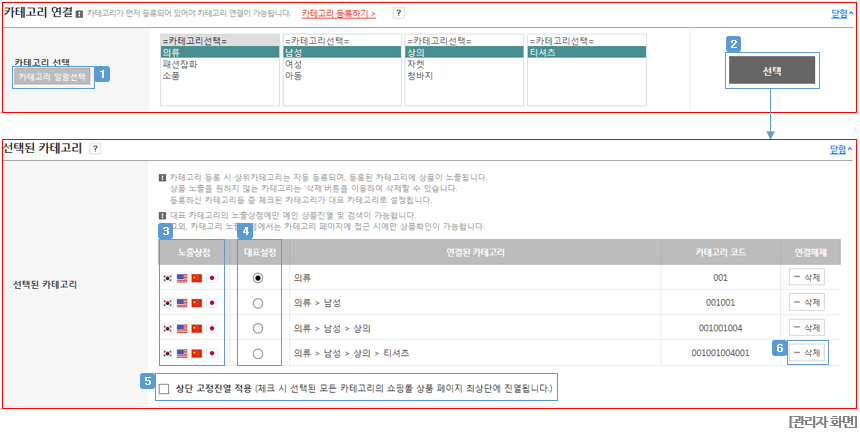Open the 카테고리 등록하기 link
The image size is (860, 432).
(x=338, y=14)
